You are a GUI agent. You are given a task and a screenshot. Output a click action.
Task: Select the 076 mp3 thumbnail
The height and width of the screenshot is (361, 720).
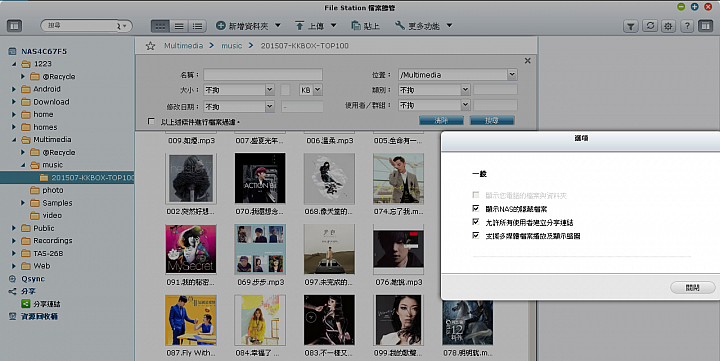399,249
